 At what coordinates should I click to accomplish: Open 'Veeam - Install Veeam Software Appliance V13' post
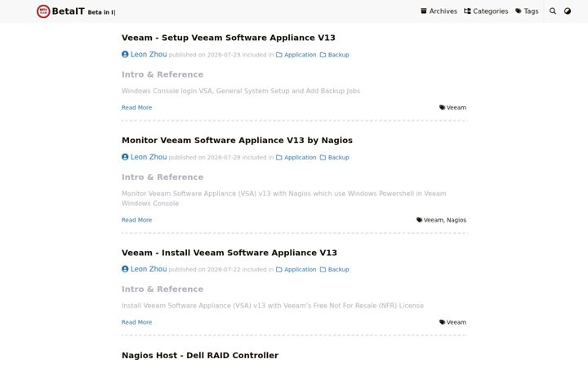pos(229,253)
